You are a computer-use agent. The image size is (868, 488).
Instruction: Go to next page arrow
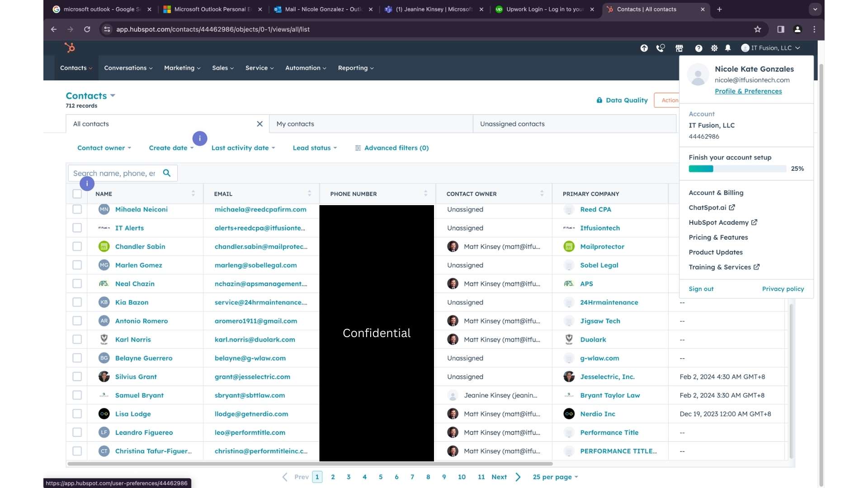(518, 477)
